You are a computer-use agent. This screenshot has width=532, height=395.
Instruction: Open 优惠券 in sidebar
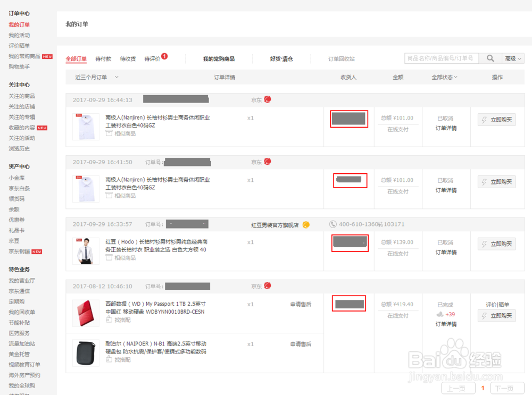16,220
